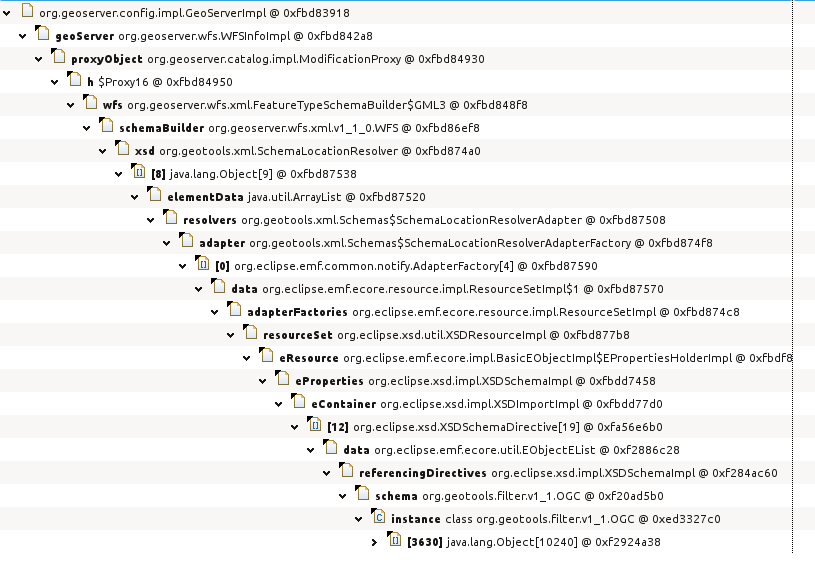Select row text 'java.lang.Object[10240] @ 0xf2924a38'
Viewport: 815px width, 569px height.
(x=554, y=542)
